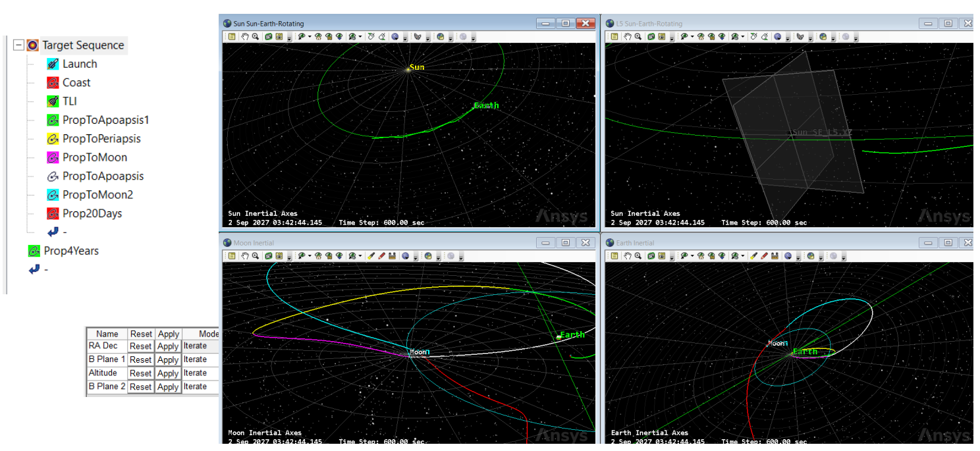
Task: Click home view icon in Sun Sun-Earth-Rotating toolbar
Action: point(318,37)
